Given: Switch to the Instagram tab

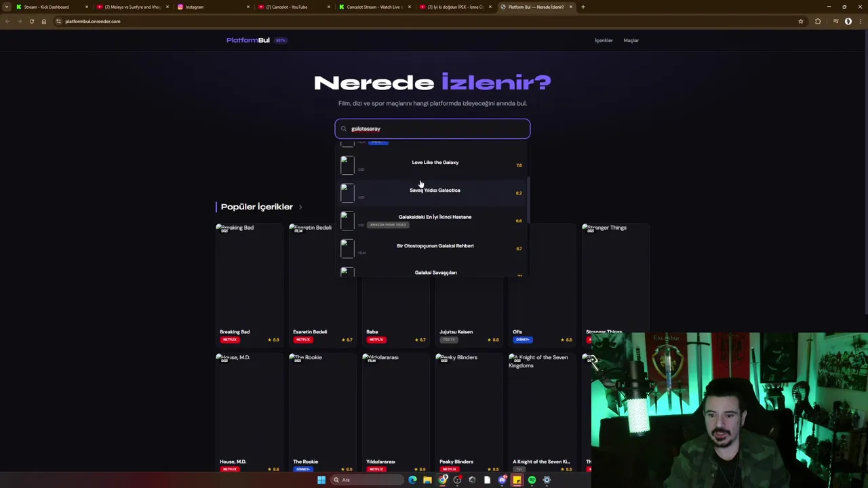Looking at the screenshot, I should tap(213, 7).
